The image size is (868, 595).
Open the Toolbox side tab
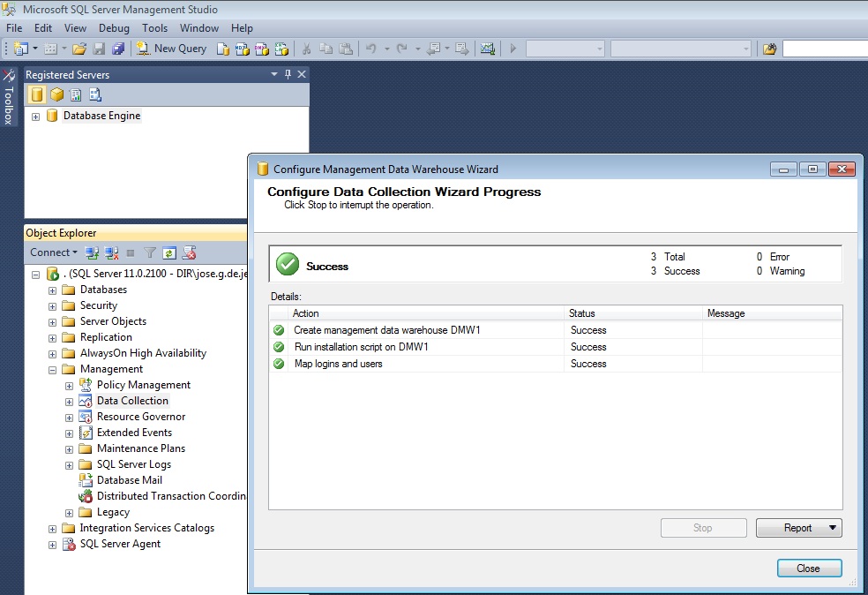pos(9,97)
